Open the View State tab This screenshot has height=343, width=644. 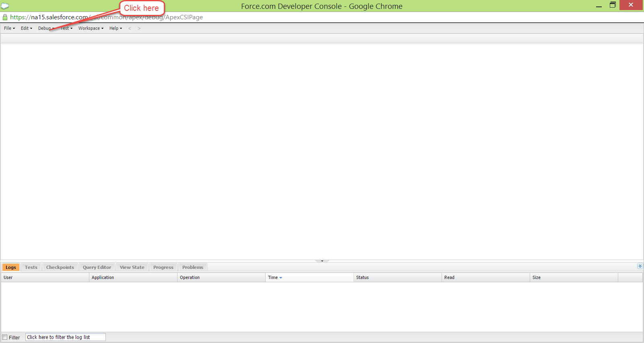point(132,267)
